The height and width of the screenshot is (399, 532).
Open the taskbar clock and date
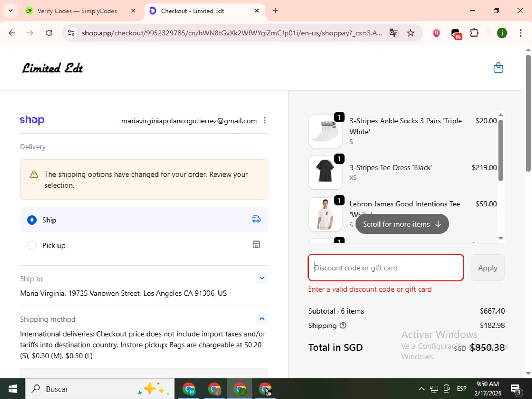(488, 389)
